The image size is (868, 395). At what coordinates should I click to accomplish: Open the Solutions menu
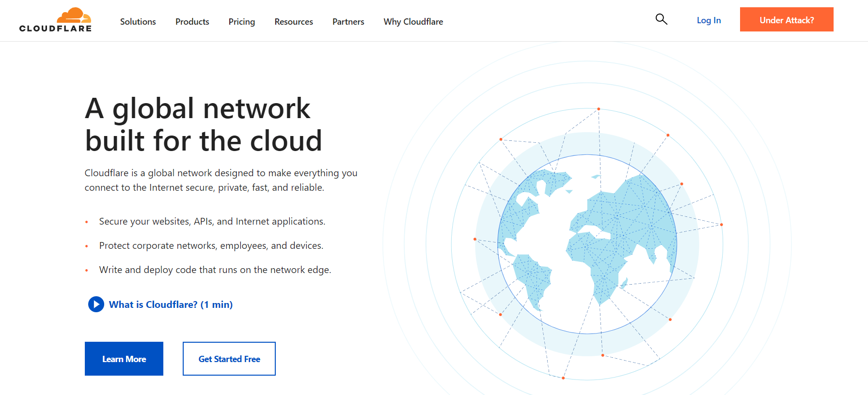pyautogui.click(x=138, y=22)
